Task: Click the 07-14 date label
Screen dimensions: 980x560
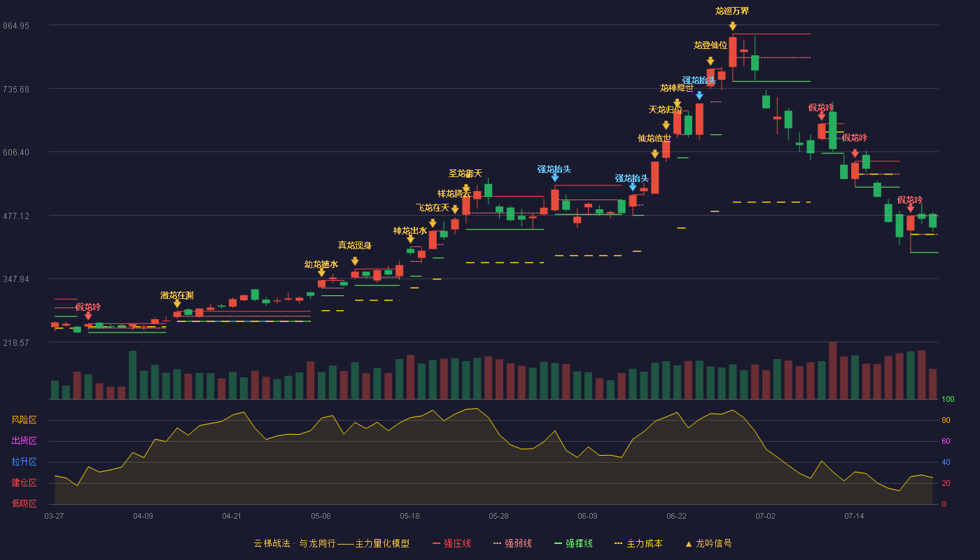Action: click(854, 516)
